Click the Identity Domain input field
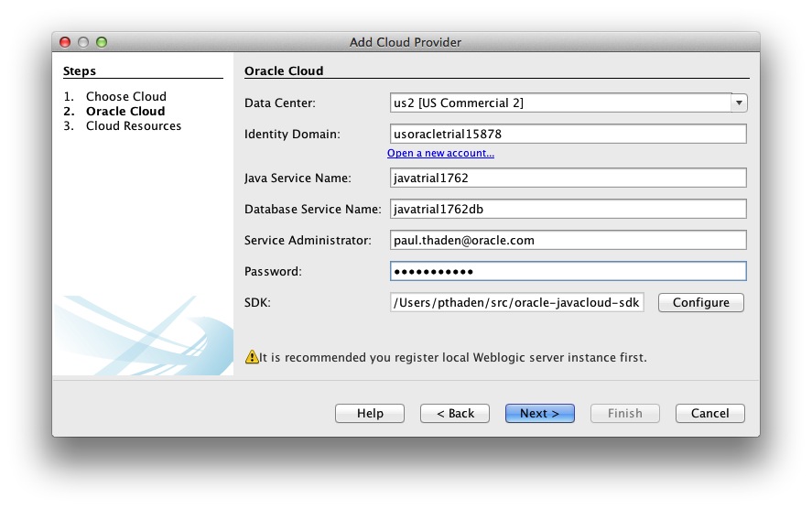Screen dimensions: 812x509 pos(568,134)
